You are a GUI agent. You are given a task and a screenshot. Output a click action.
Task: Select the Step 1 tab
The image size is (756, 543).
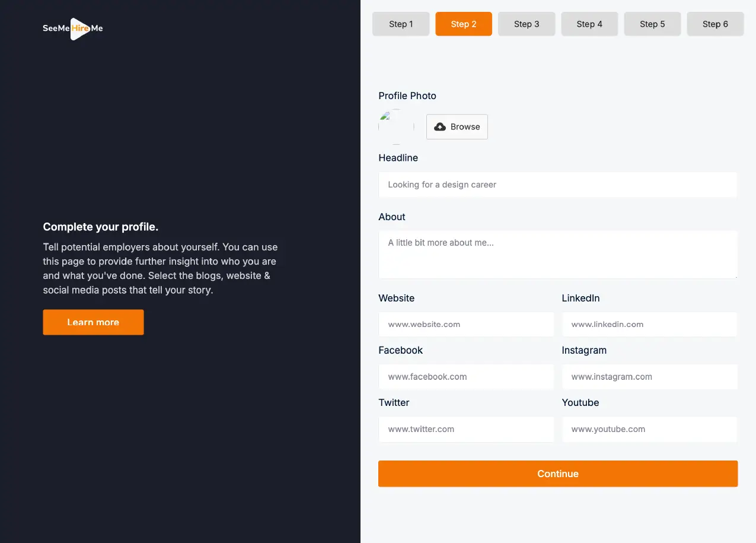coord(401,24)
